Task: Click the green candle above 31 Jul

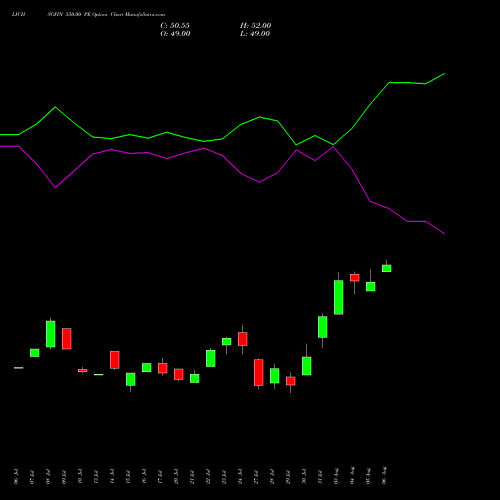Action: [x=323, y=327]
